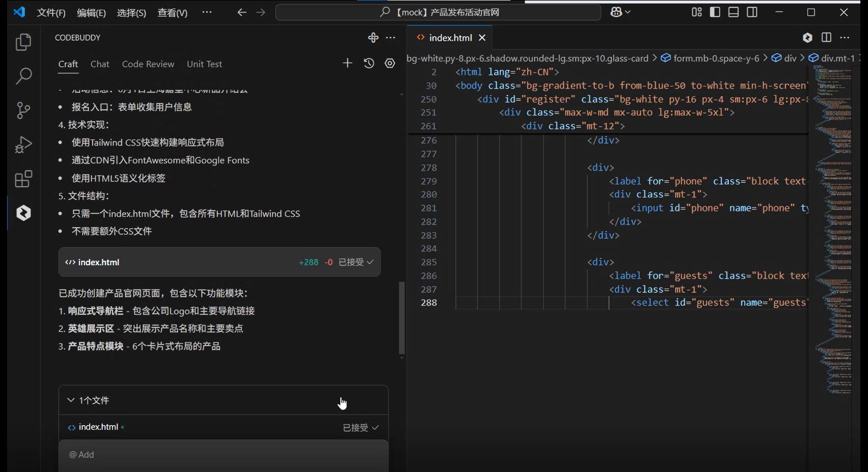Open the Extensions view

[23, 179]
